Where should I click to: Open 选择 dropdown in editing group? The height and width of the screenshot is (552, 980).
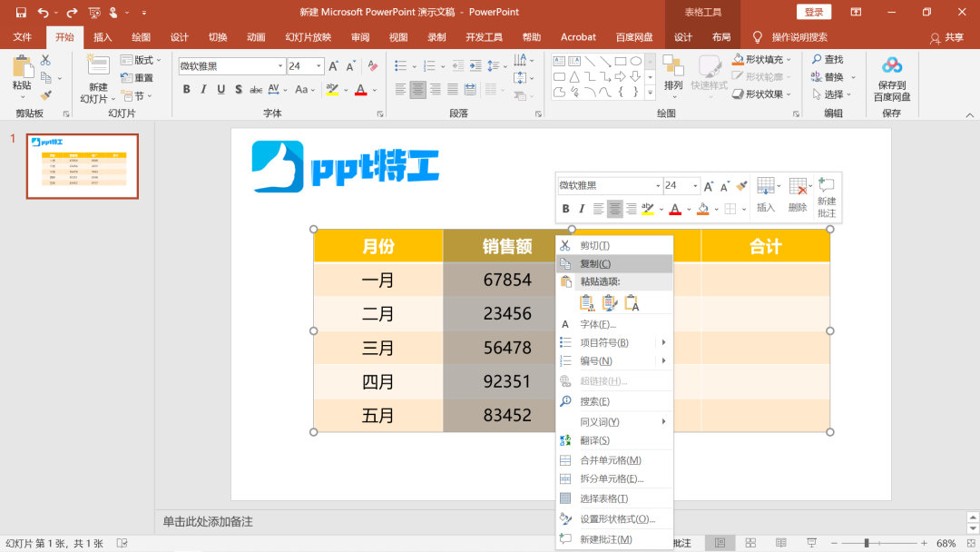[x=832, y=94]
